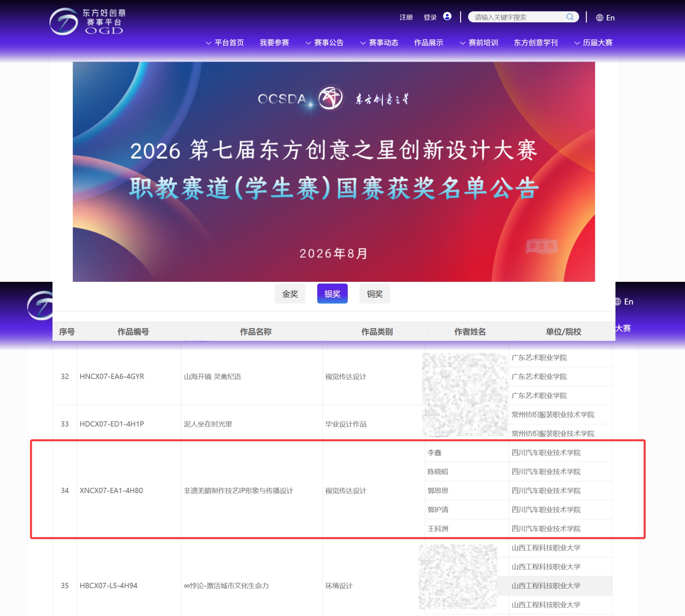685x616 pixels.
Task: Select the 银奖 award tab
Action: pos(332,294)
